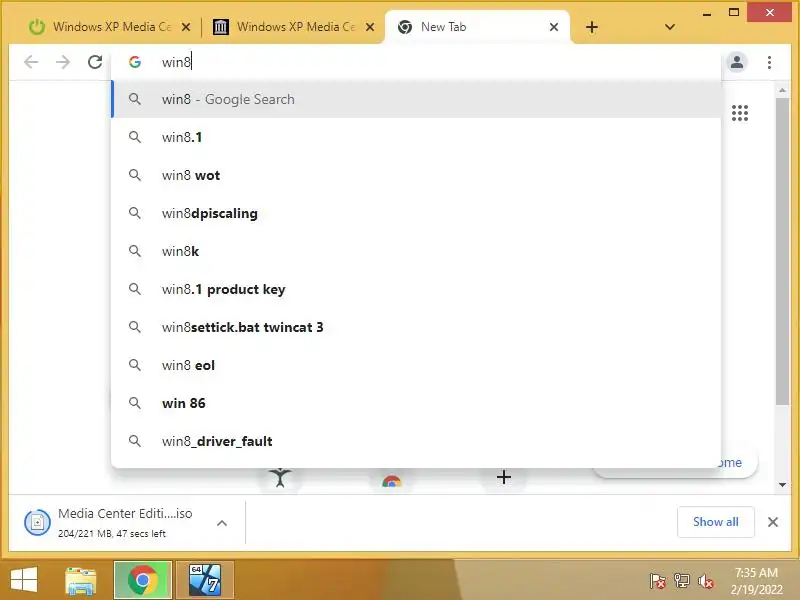Open the figure-icon shortcut tile
The height and width of the screenshot is (600, 800).
(x=280, y=479)
